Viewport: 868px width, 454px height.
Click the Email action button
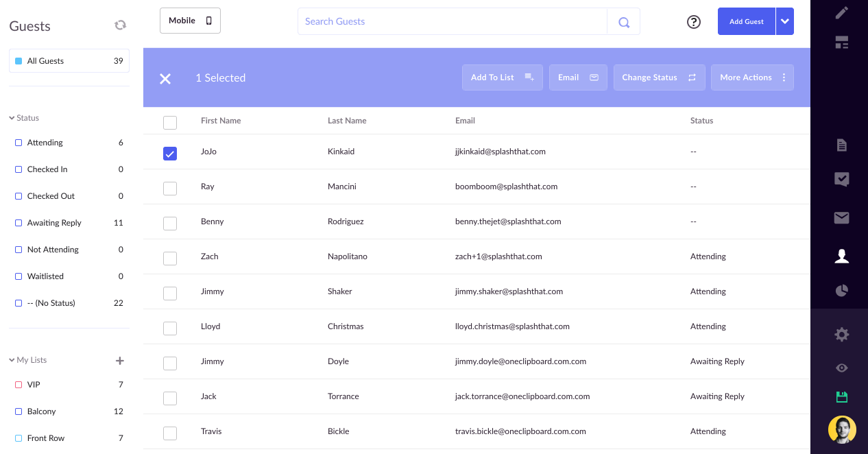point(578,77)
